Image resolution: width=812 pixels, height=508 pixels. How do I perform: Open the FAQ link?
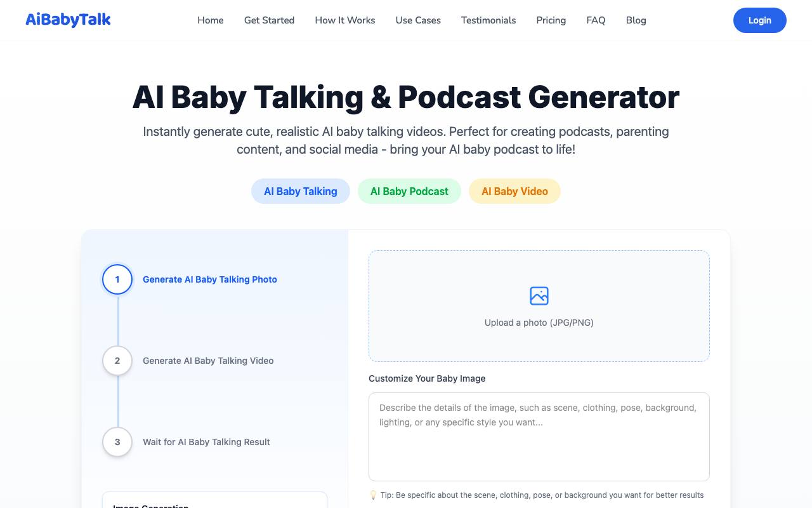(x=596, y=20)
